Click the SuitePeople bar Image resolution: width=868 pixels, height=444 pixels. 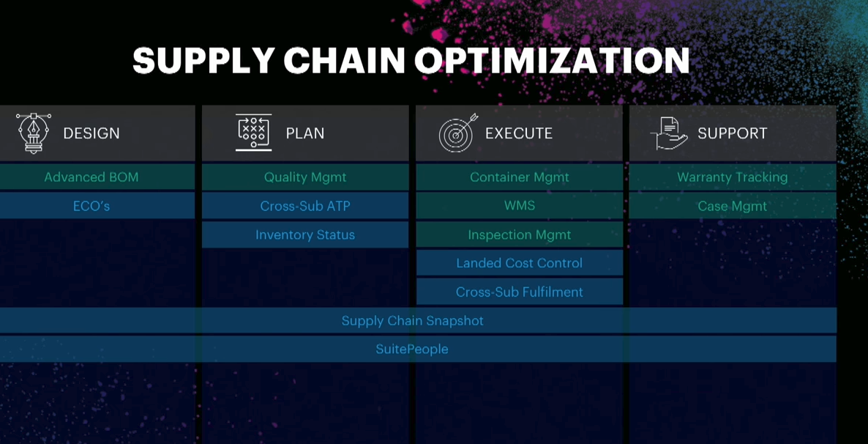(x=412, y=349)
